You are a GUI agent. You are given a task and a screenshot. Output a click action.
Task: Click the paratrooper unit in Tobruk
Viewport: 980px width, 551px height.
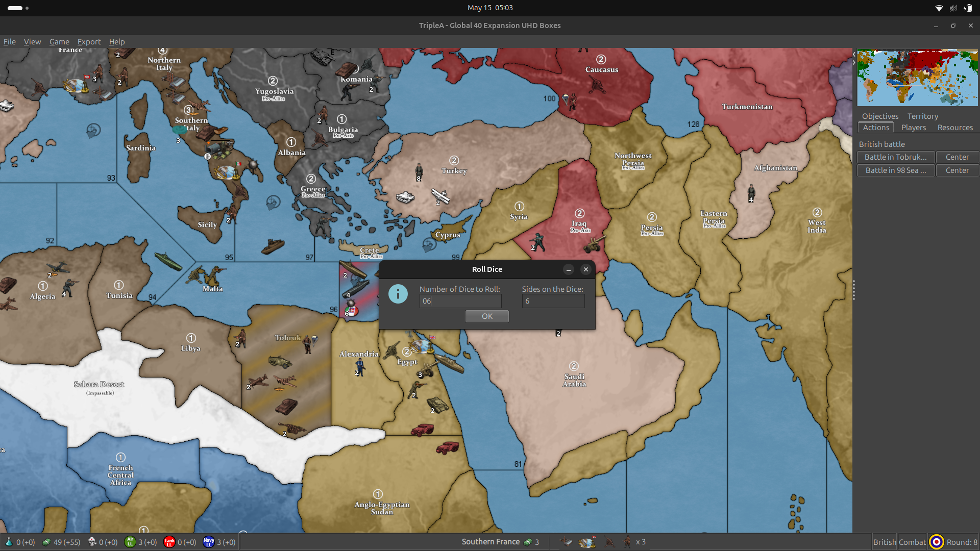coord(309,344)
